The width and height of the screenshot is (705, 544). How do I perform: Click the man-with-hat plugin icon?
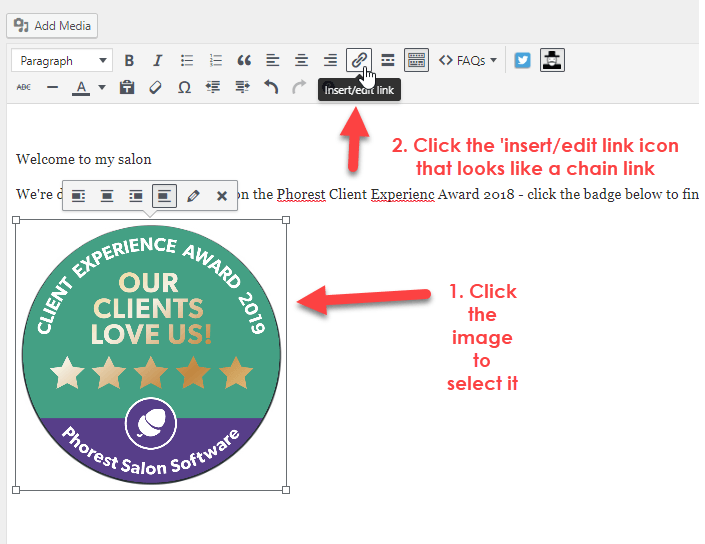pyautogui.click(x=552, y=60)
